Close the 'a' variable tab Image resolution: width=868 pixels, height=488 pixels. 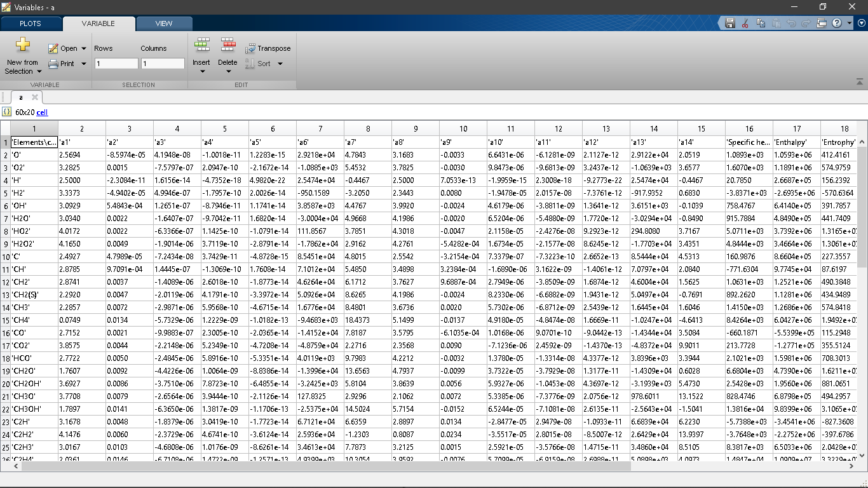pos(35,97)
